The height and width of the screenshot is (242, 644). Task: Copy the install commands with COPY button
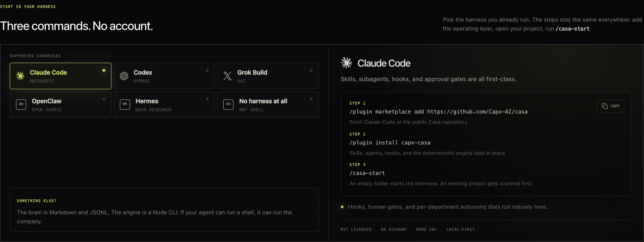[610, 106]
